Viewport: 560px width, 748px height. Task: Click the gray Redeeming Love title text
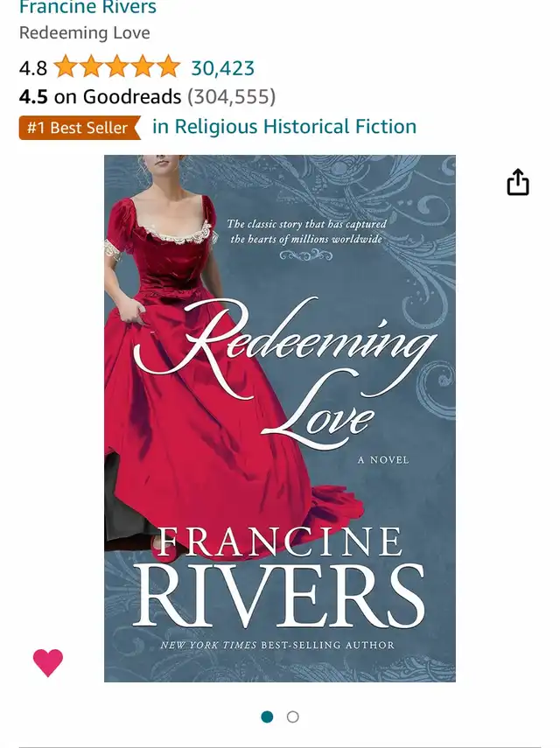[84, 33]
